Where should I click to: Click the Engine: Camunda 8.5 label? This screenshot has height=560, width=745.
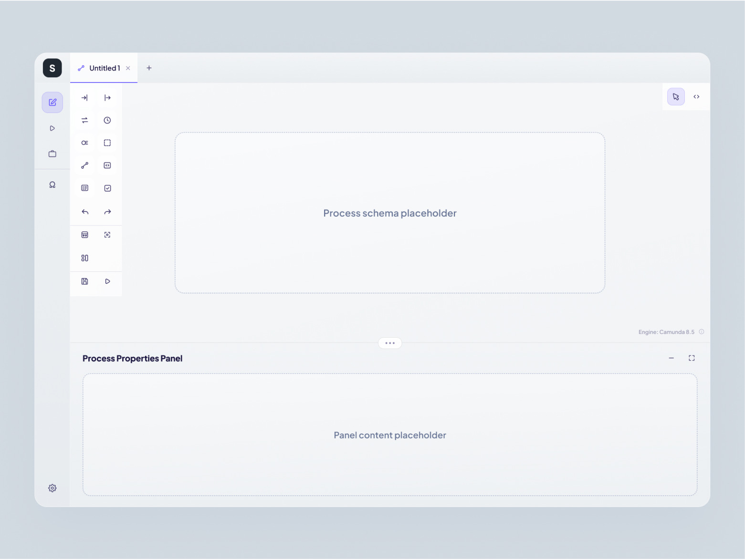pos(666,332)
